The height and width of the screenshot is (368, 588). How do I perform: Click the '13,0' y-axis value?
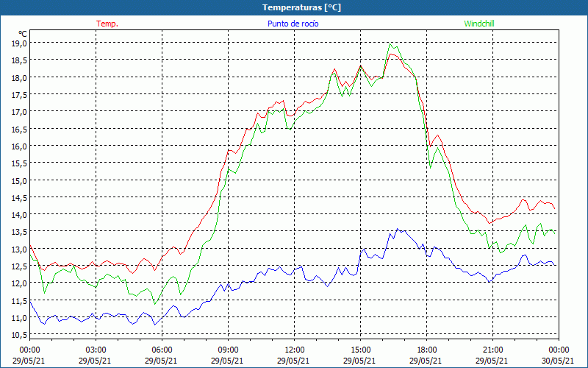click(x=19, y=249)
